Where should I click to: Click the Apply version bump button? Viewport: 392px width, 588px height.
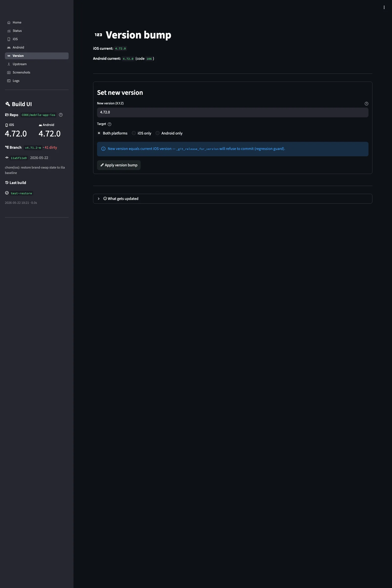pyautogui.click(x=119, y=165)
